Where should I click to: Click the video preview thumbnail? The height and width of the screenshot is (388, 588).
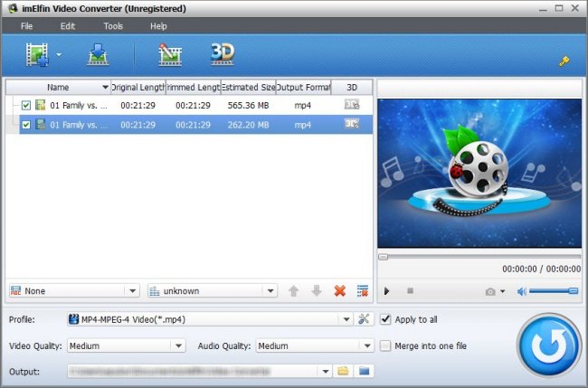point(479,173)
